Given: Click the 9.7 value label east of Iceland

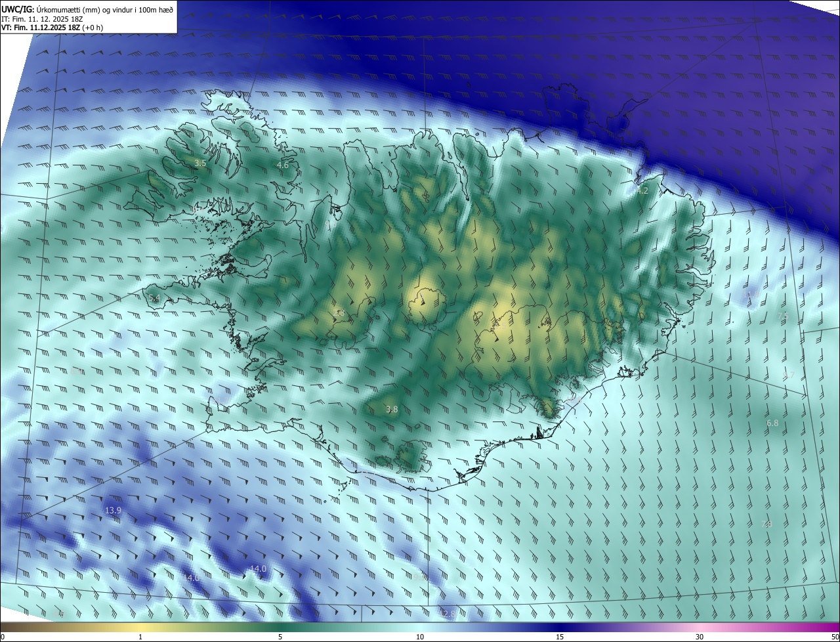Looking at the screenshot, I should 789,375.
